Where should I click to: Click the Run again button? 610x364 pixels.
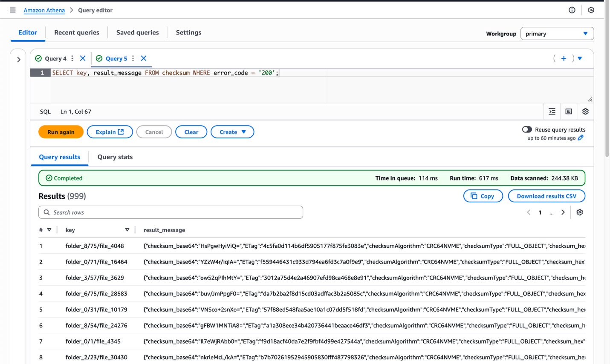[61, 132]
